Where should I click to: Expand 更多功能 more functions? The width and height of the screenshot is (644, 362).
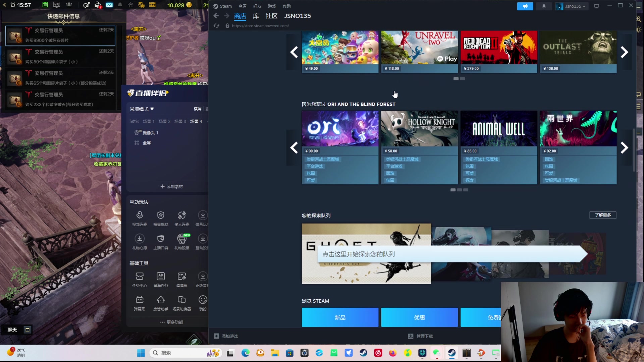point(171,322)
